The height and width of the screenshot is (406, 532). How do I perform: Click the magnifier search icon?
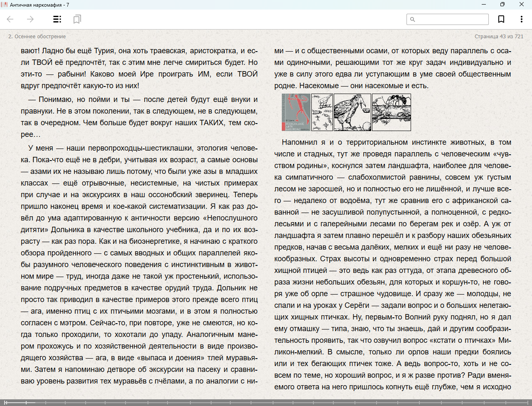click(x=413, y=20)
